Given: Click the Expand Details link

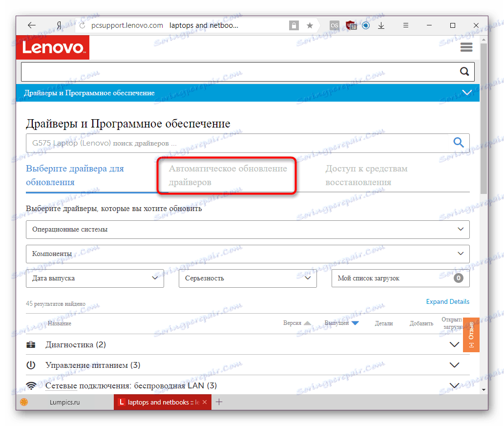Looking at the screenshot, I should [447, 301].
